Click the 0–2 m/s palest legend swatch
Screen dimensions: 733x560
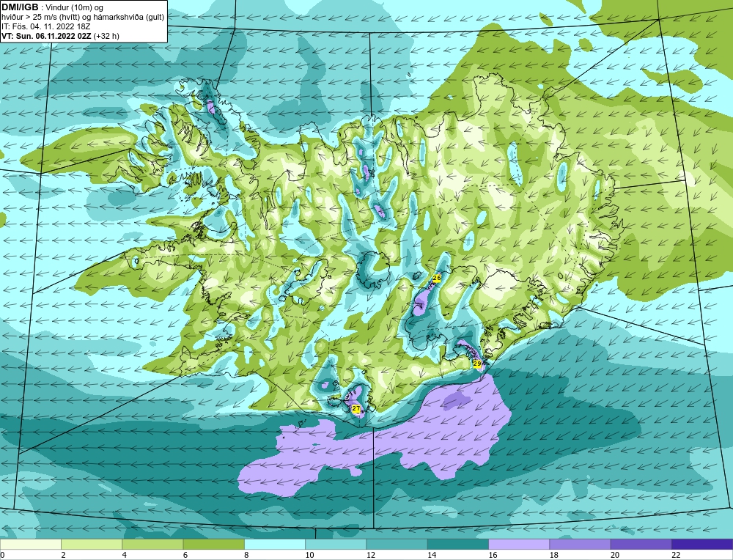[x=31, y=544]
